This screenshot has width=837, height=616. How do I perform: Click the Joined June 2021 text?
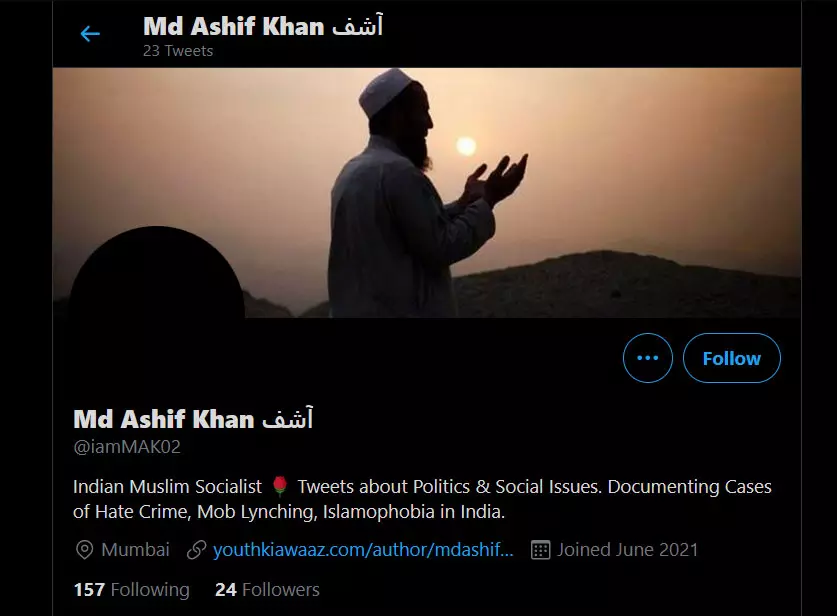click(x=627, y=549)
